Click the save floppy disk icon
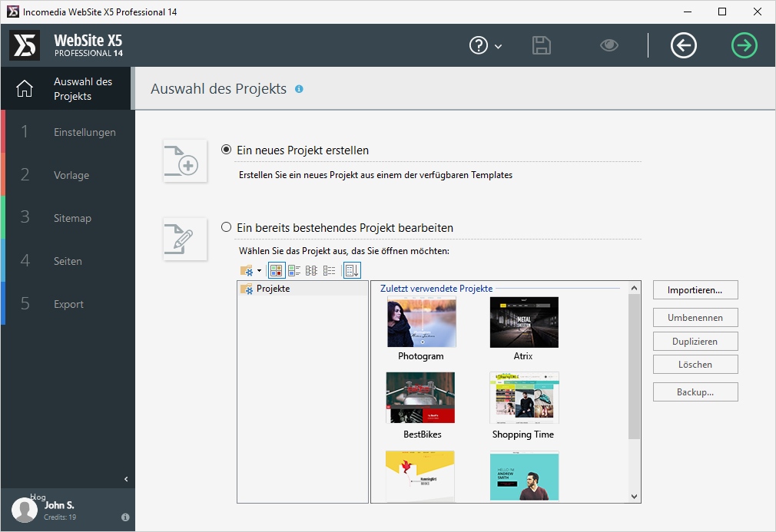Viewport: 776px width, 532px height. tap(542, 45)
